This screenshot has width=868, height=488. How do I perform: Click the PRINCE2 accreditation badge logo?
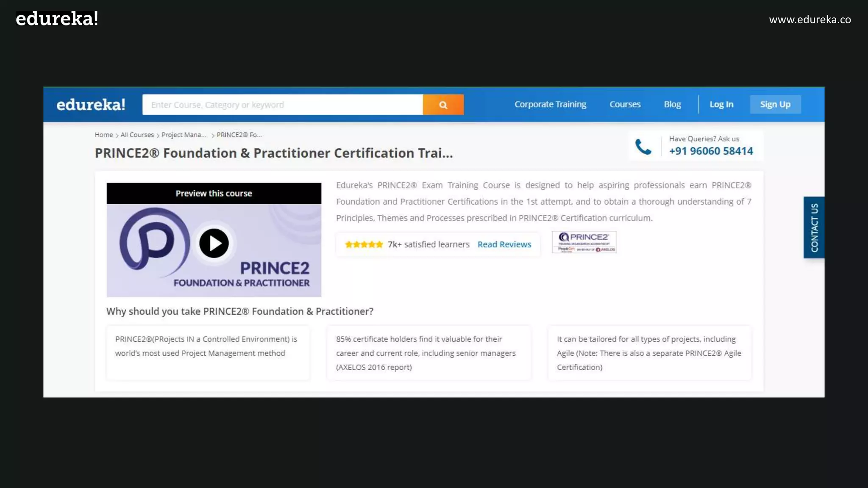pyautogui.click(x=584, y=242)
